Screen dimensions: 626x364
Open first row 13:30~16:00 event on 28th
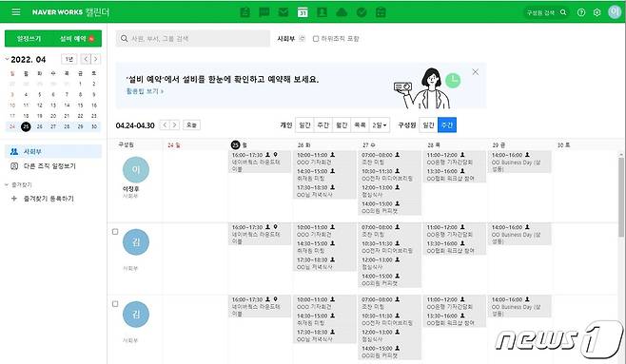click(x=455, y=175)
